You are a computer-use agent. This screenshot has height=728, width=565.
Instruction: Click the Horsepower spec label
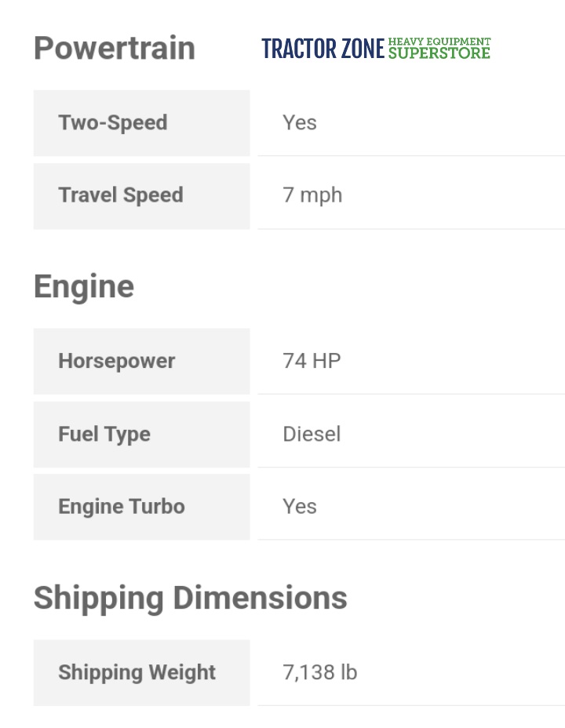point(117,362)
